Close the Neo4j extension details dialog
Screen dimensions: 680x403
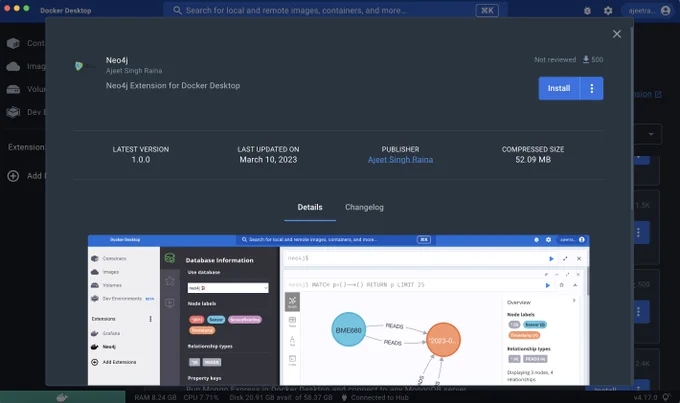click(617, 34)
